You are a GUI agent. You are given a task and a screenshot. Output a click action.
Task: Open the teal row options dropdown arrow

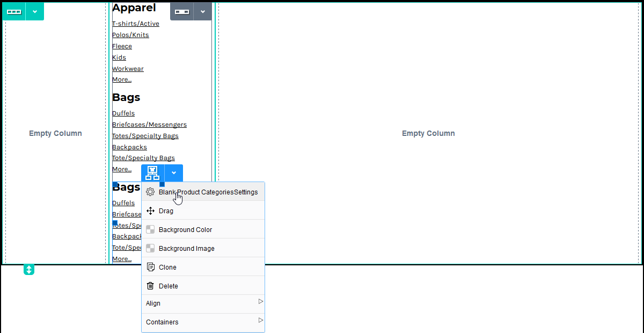point(35,11)
